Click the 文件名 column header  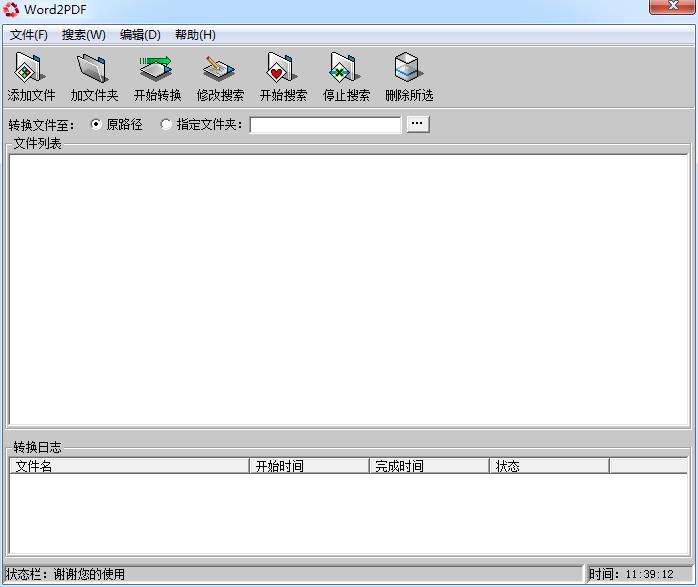pyautogui.click(x=129, y=466)
